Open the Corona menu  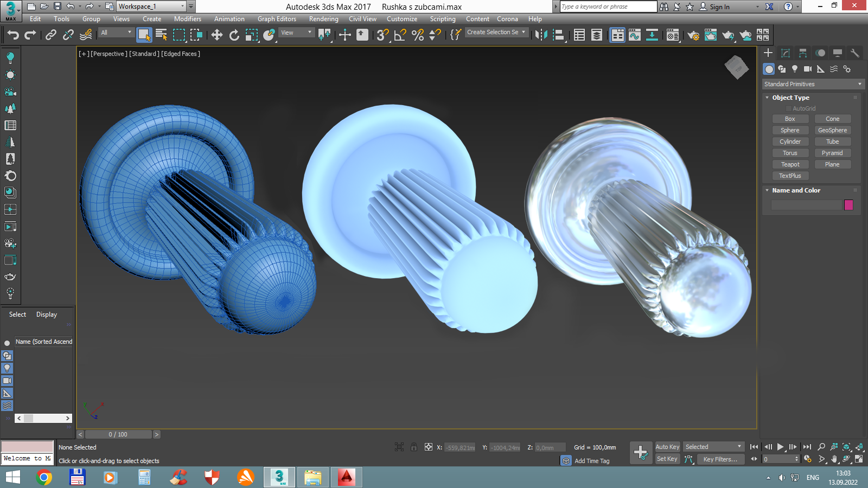[507, 19]
